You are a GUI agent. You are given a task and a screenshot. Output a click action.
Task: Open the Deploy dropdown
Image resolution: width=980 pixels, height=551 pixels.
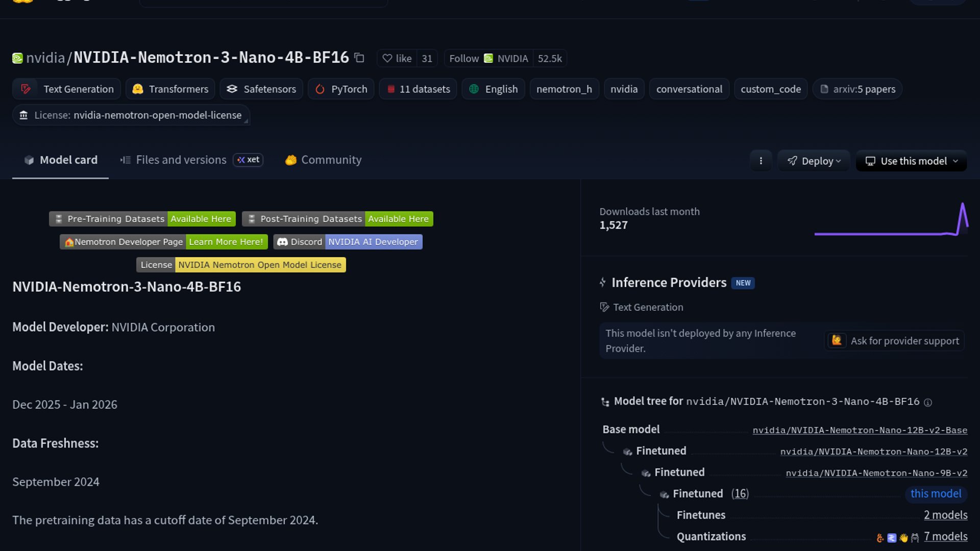point(814,161)
